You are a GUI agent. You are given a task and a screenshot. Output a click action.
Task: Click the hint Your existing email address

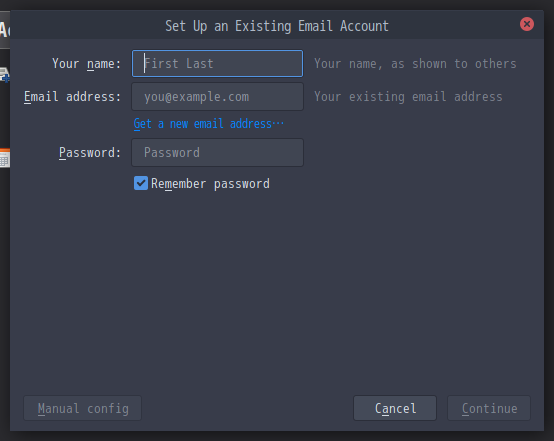click(408, 97)
